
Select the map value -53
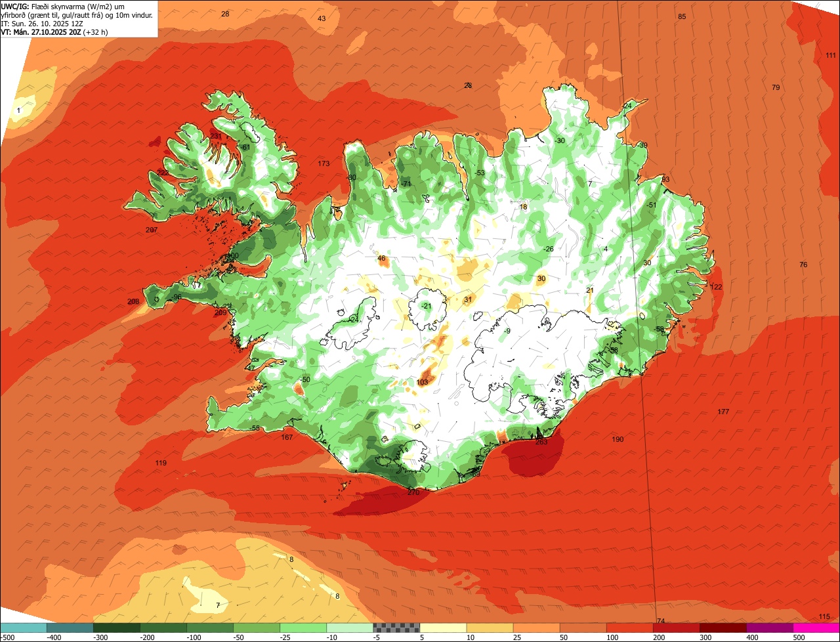coord(480,173)
